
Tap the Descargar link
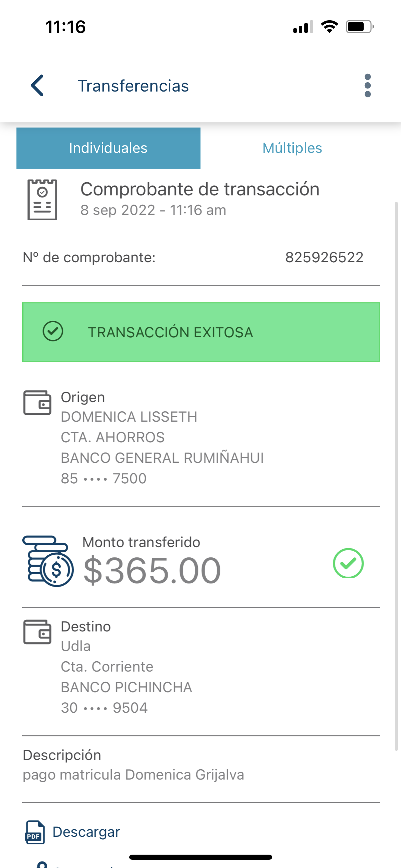(86, 832)
